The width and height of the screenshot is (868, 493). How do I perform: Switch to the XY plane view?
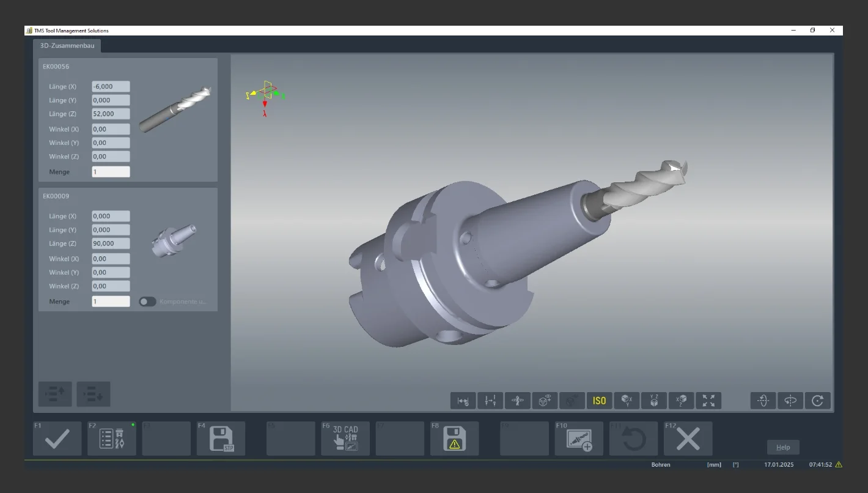627,401
